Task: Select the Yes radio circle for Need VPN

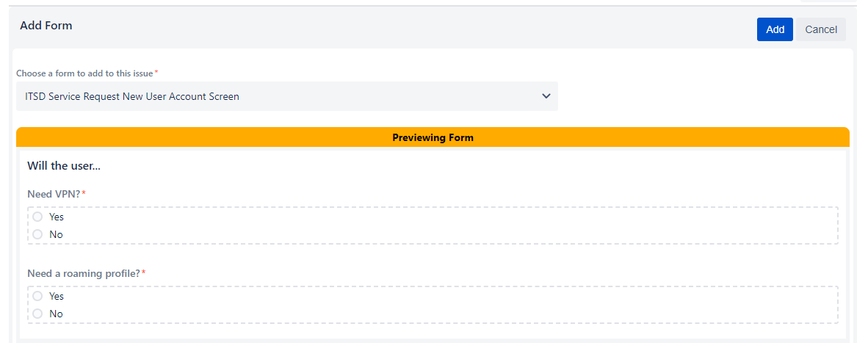Action: point(37,217)
